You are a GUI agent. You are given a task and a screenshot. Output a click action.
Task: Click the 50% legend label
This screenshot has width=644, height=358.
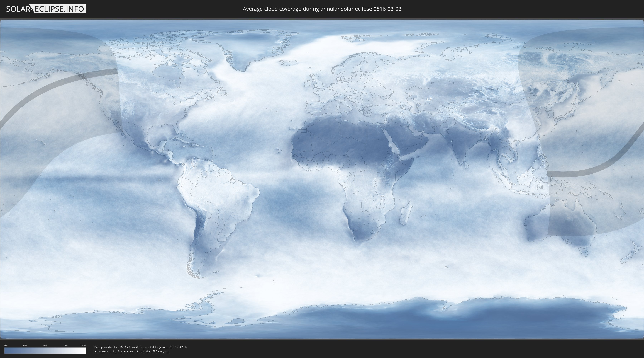click(x=45, y=345)
